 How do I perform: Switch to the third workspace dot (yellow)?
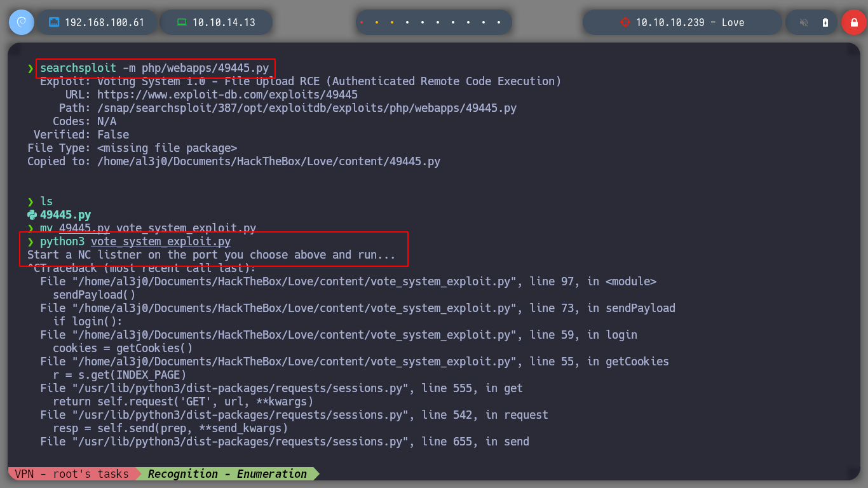tap(392, 23)
